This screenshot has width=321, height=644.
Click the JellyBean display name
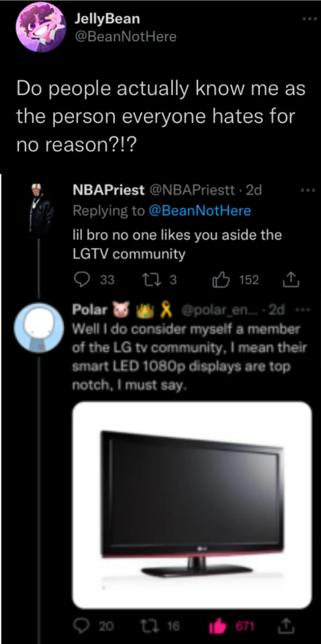pos(107,19)
